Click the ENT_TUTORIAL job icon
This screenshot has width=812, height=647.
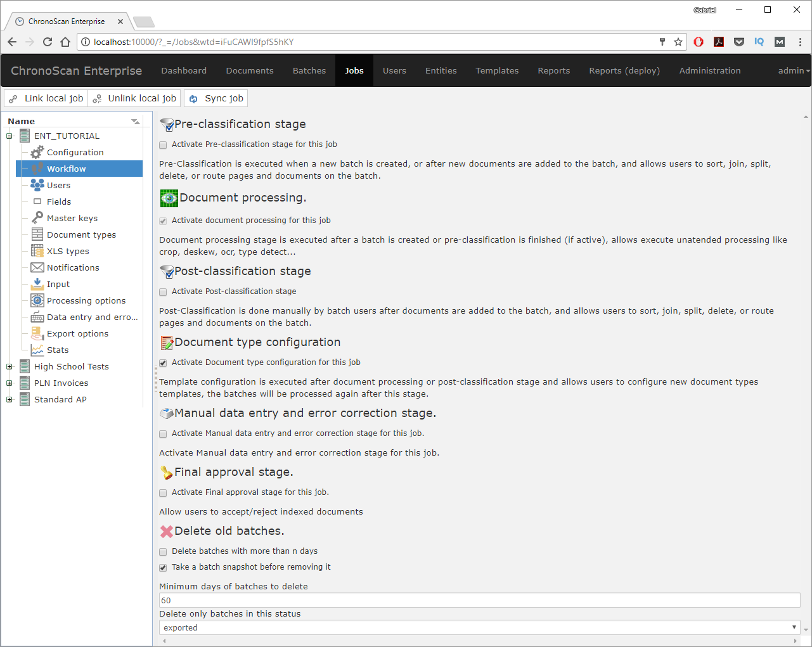(x=25, y=136)
